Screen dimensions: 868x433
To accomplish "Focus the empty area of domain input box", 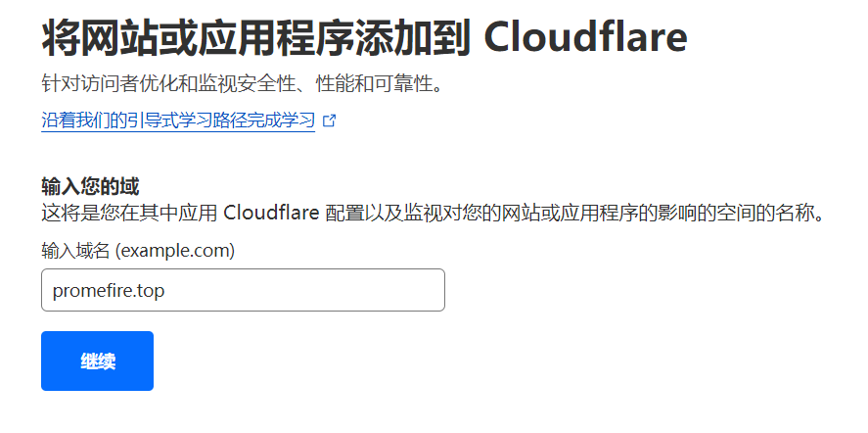I will click(304, 290).
